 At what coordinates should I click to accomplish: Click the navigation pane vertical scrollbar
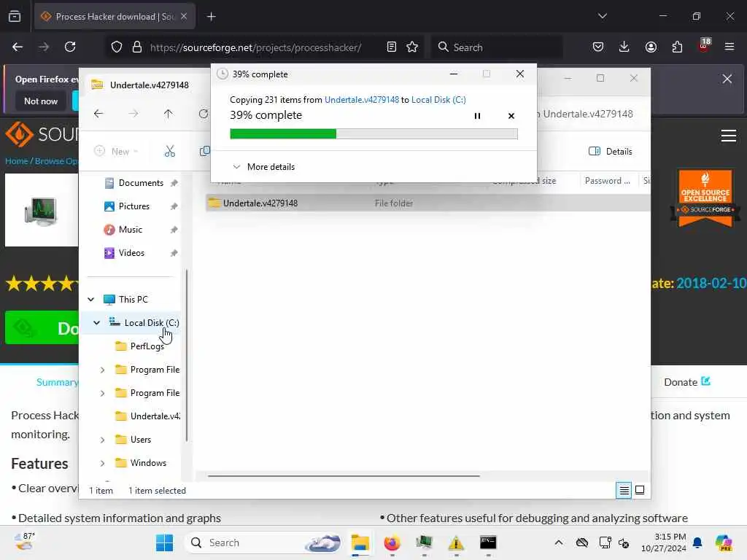point(186,355)
